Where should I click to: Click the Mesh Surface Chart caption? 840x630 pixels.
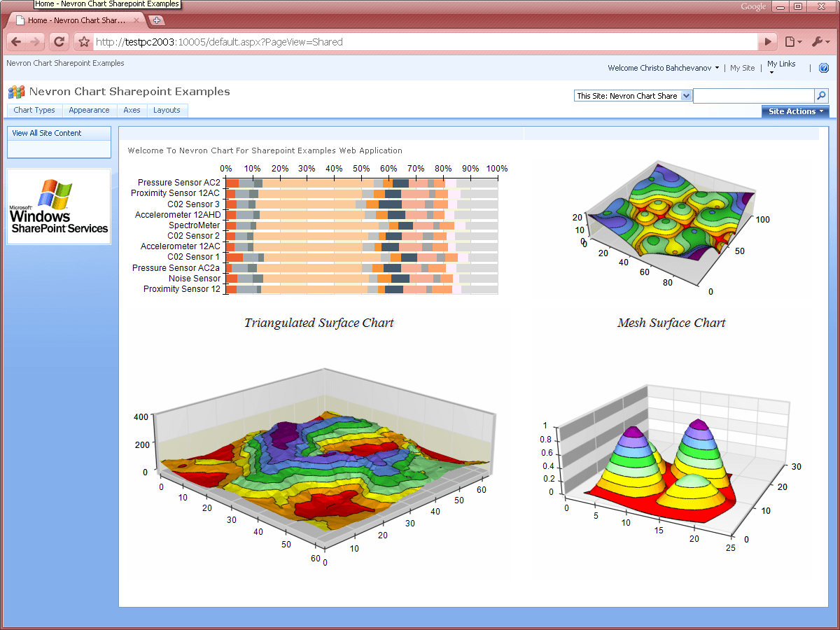click(671, 323)
